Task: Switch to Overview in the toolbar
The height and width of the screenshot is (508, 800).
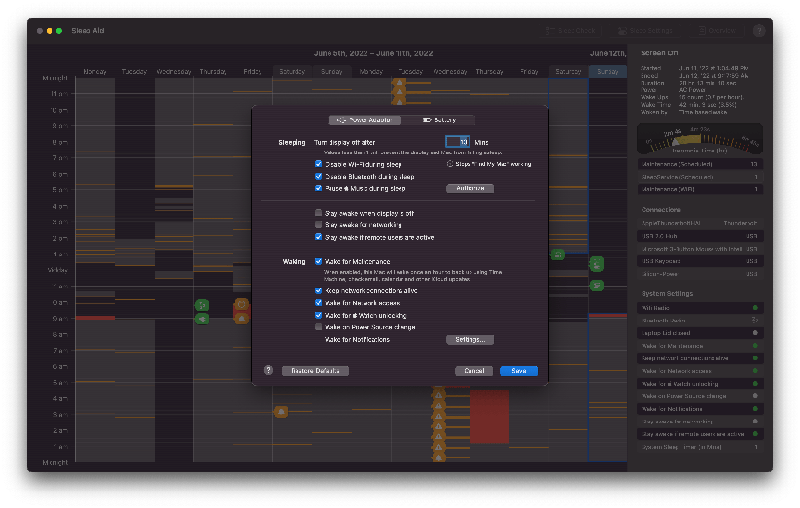Action: click(x=717, y=31)
